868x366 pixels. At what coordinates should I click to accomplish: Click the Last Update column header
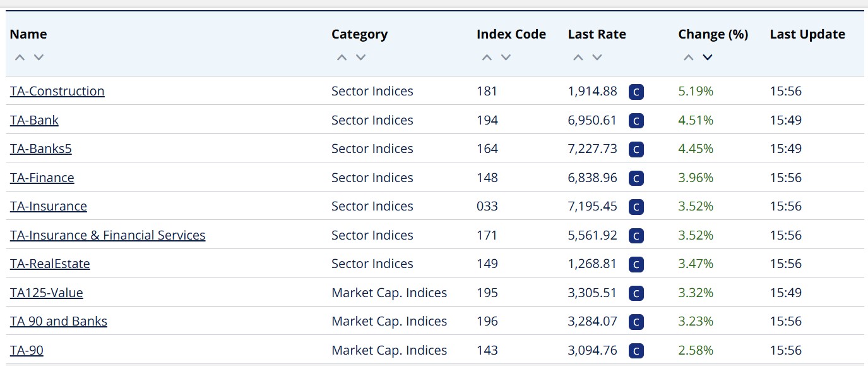click(x=807, y=34)
